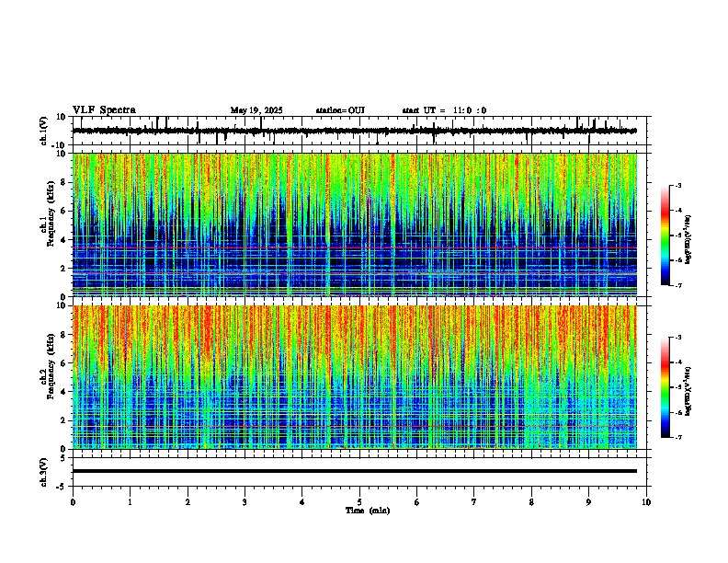
Task: Click the "5" tick on ch.3(V) axis
Action: pyautogui.click(x=64, y=458)
